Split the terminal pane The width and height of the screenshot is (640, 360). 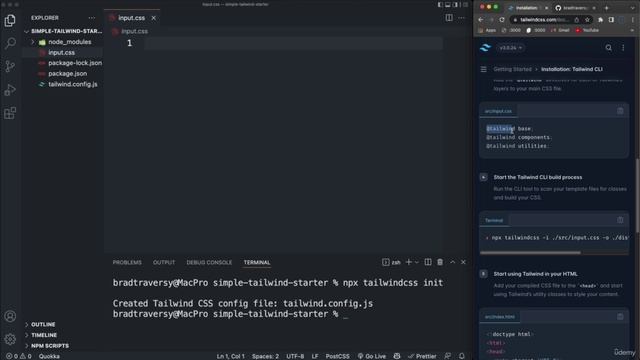click(x=428, y=262)
